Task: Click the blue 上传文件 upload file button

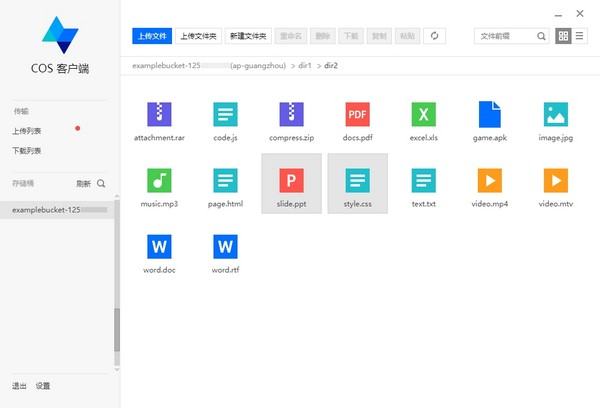Action: point(152,36)
